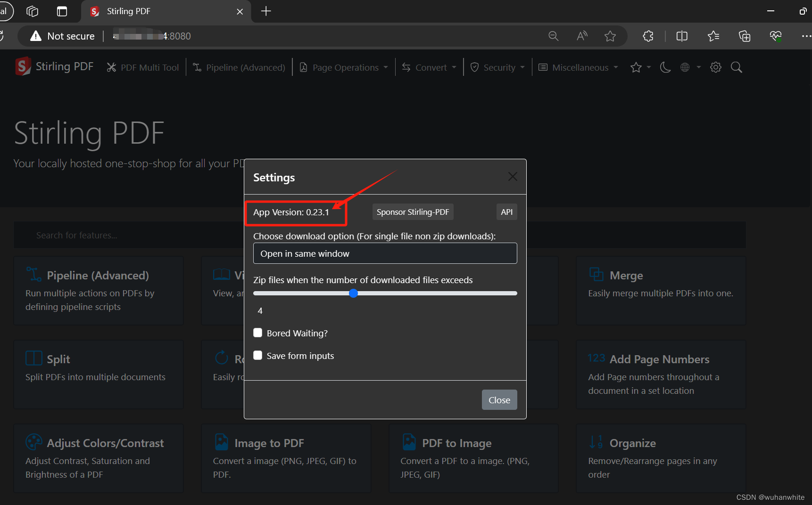Image resolution: width=812 pixels, height=505 pixels.
Task: Toggle dark mode moon icon
Action: coord(665,67)
